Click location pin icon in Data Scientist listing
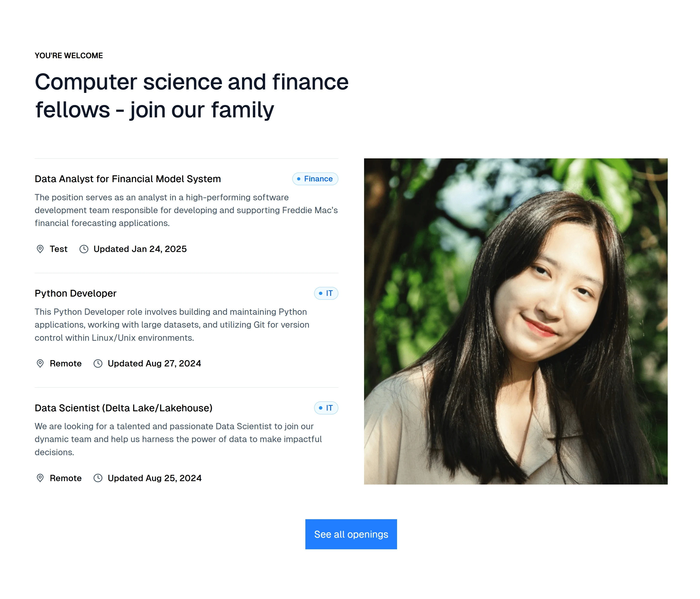This screenshot has width=700, height=599. click(x=40, y=478)
